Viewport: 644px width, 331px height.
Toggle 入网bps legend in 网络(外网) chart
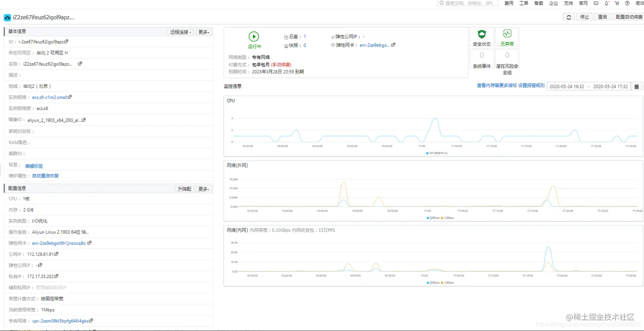pyautogui.click(x=447, y=218)
